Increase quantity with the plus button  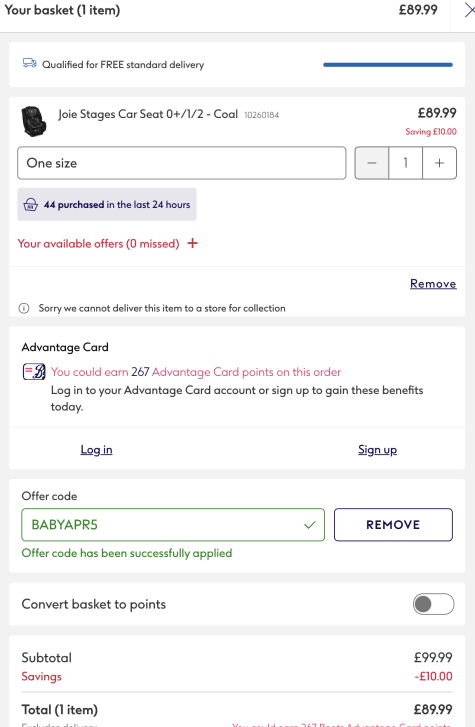click(439, 163)
